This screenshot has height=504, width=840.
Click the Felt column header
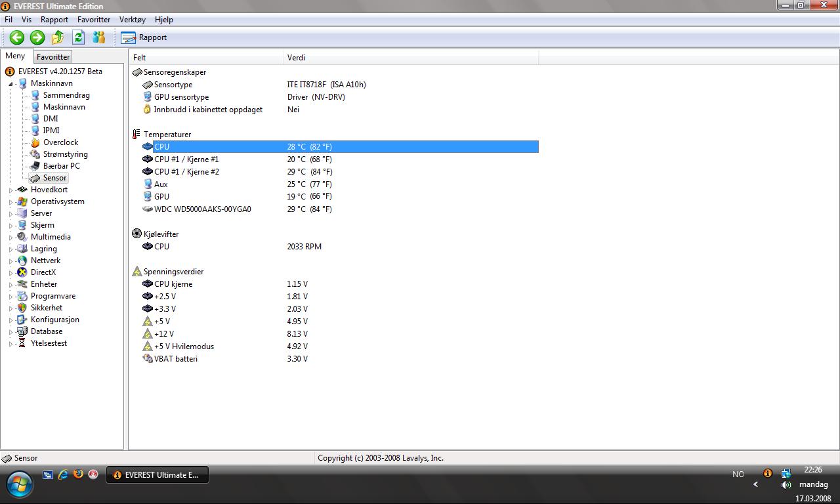tap(206, 58)
